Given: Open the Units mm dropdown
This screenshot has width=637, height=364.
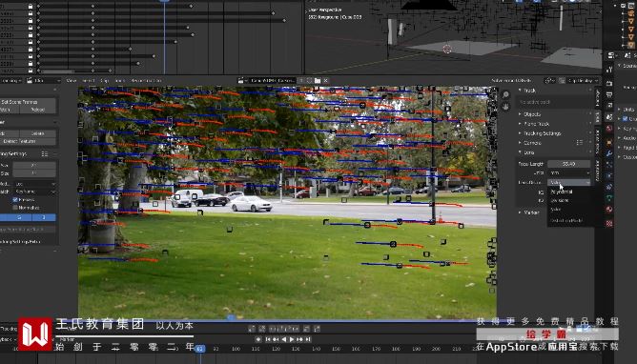Looking at the screenshot, I should click(568, 172).
